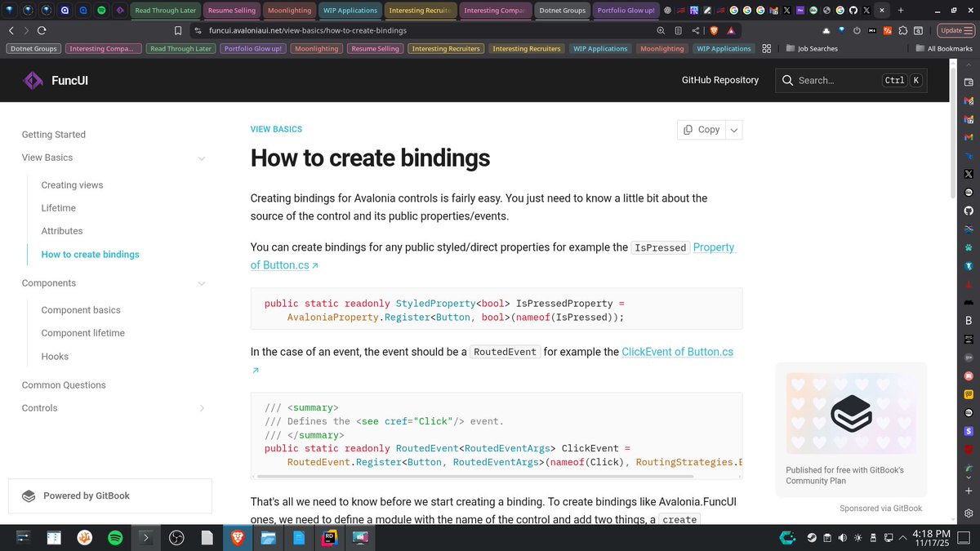Screen dimensions: 980x551
Task: Click the FuncUI diamond logo
Action: (33, 80)
